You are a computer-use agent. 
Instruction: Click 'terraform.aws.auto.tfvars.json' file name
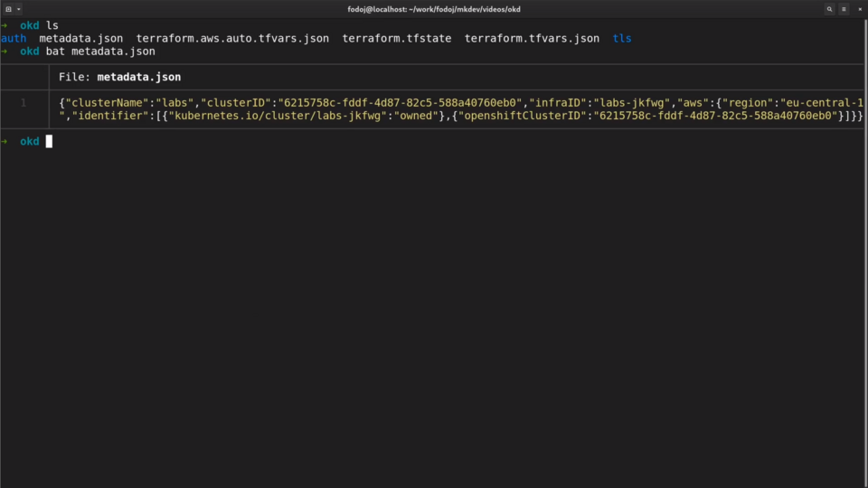(232, 38)
